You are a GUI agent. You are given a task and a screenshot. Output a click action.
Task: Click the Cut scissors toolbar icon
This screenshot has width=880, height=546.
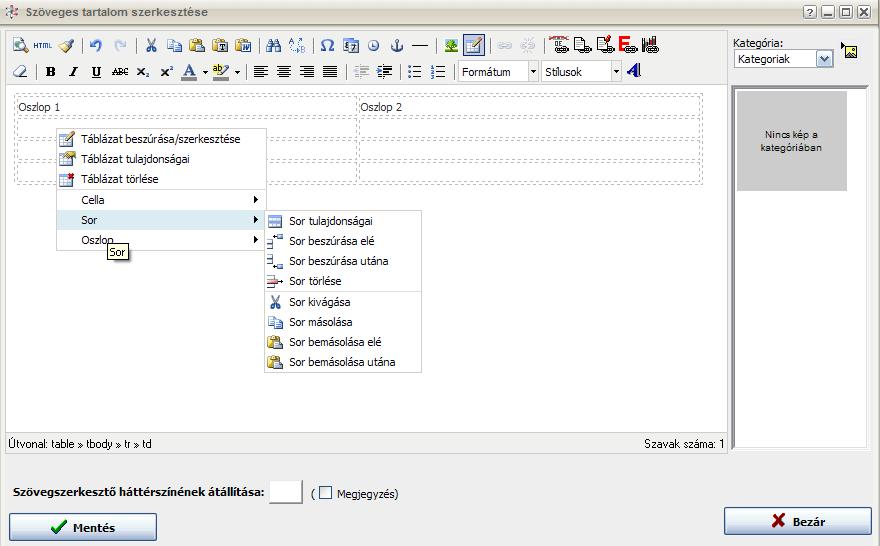(151, 46)
